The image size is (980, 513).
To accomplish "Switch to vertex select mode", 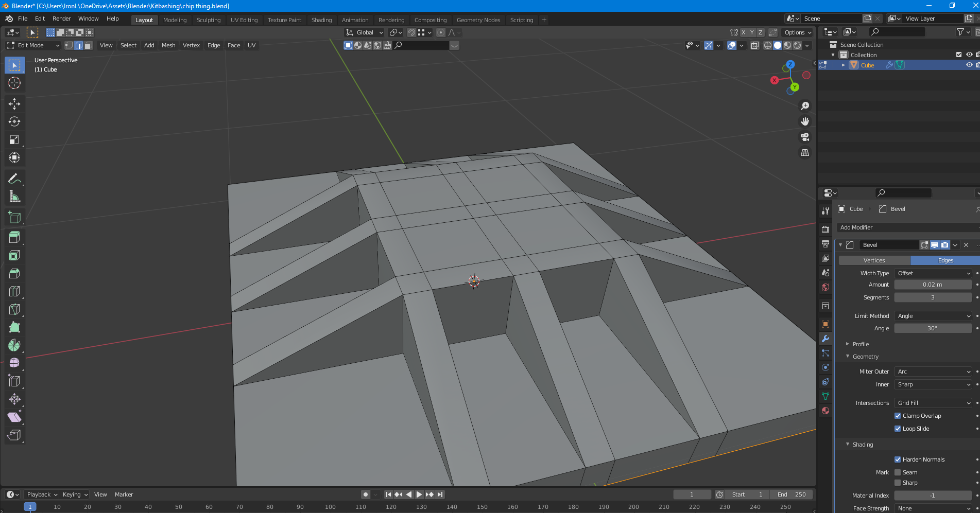I will click(69, 45).
